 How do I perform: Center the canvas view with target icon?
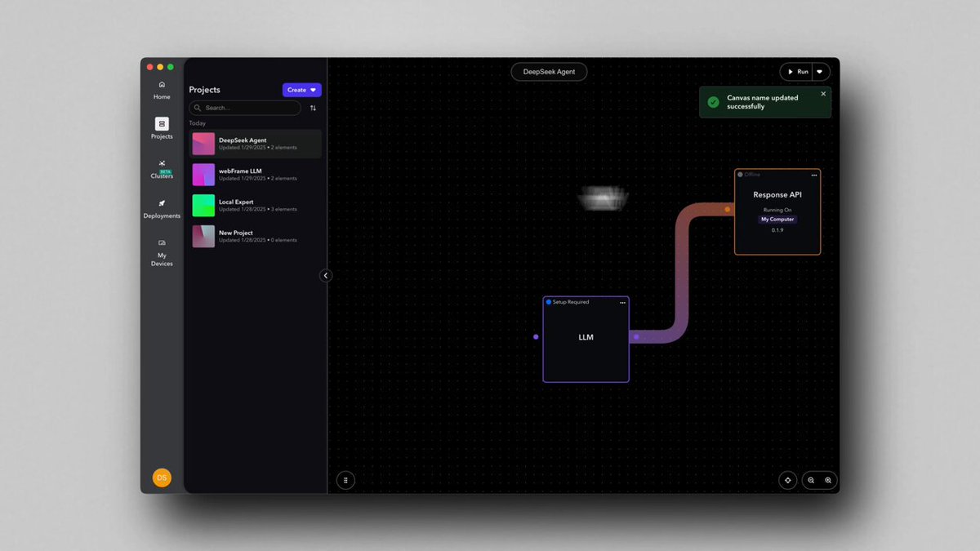[x=787, y=480]
